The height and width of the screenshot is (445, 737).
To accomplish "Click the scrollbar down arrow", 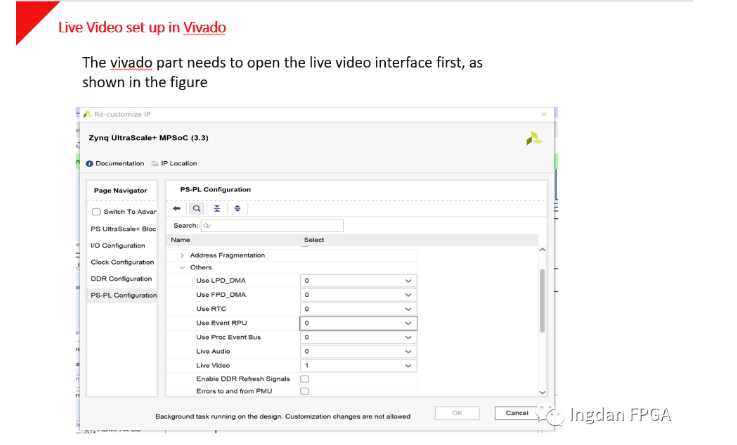I will [x=542, y=392].
